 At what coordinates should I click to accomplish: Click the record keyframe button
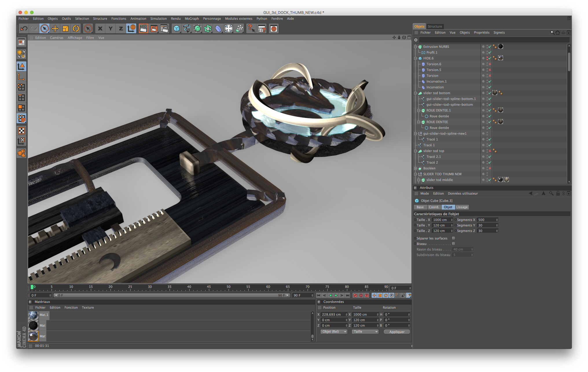[x=355, y=295]
